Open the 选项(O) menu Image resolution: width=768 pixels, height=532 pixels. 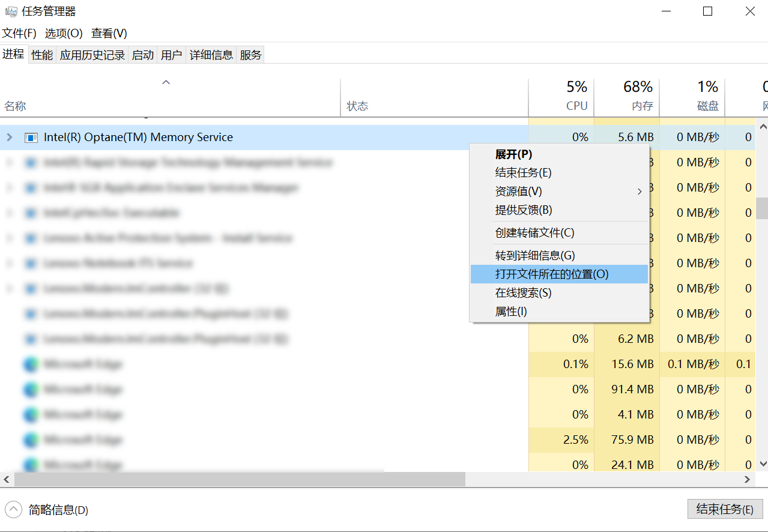coord(64,34)
